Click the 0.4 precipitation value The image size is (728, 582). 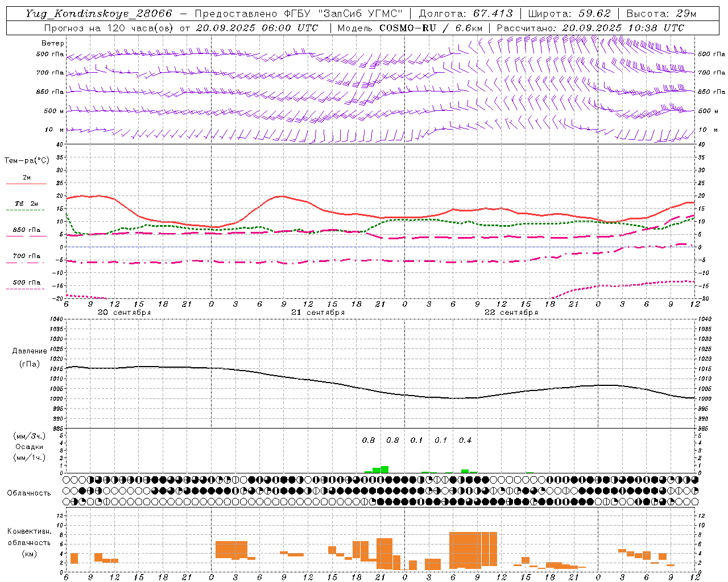[x=465, y=440]
